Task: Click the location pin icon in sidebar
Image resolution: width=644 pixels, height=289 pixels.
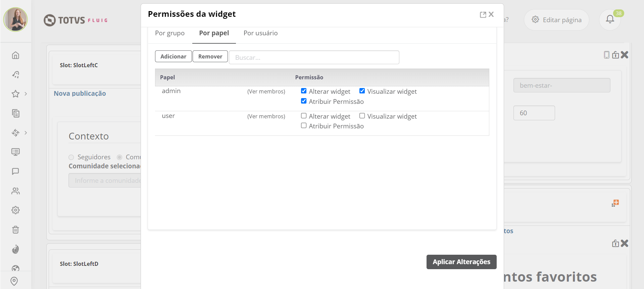Action: [x=14, y=281]
